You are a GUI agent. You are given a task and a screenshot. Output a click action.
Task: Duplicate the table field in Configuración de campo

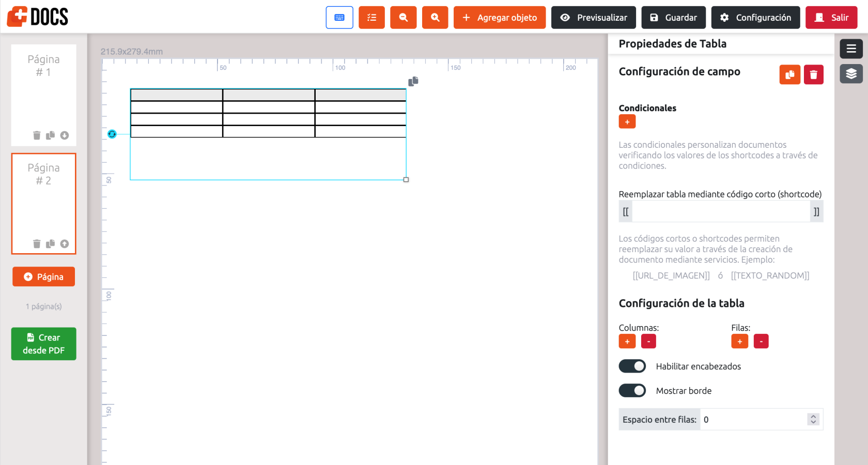point(789,74)
